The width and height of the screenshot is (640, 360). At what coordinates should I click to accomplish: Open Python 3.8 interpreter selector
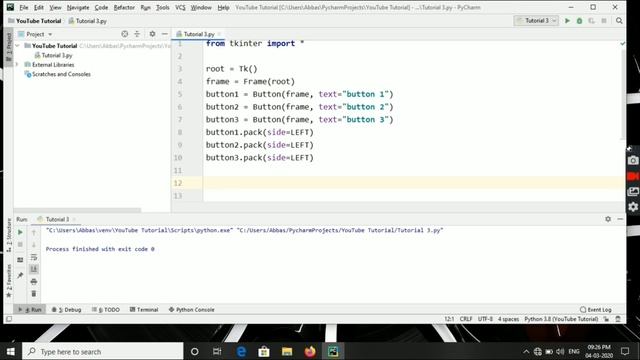coord(561,319)
